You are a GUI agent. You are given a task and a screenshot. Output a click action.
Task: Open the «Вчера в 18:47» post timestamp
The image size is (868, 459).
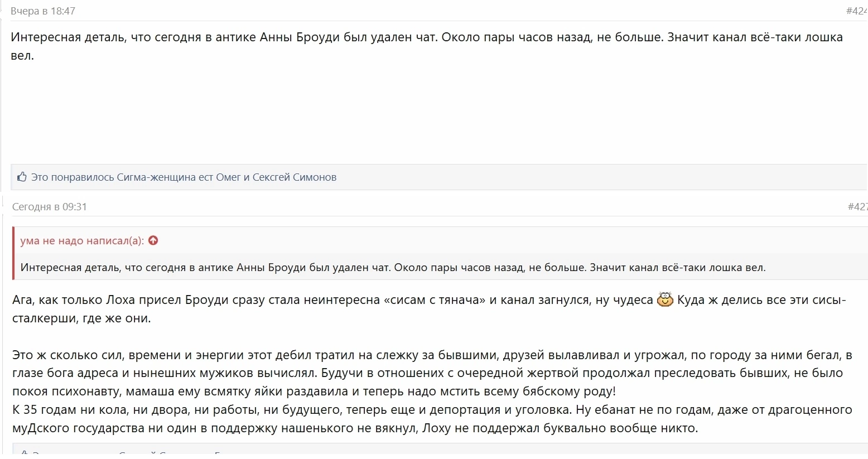coord(43,11)
